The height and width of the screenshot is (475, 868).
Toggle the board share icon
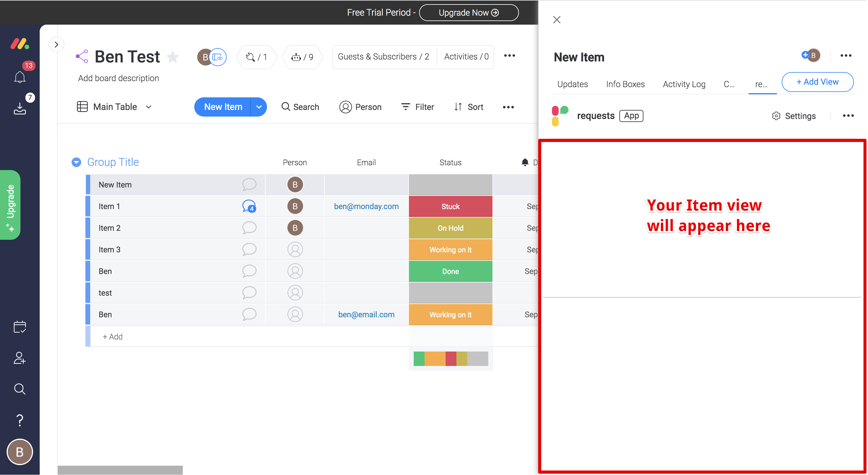pyautogui.click(x=82, y=56)
